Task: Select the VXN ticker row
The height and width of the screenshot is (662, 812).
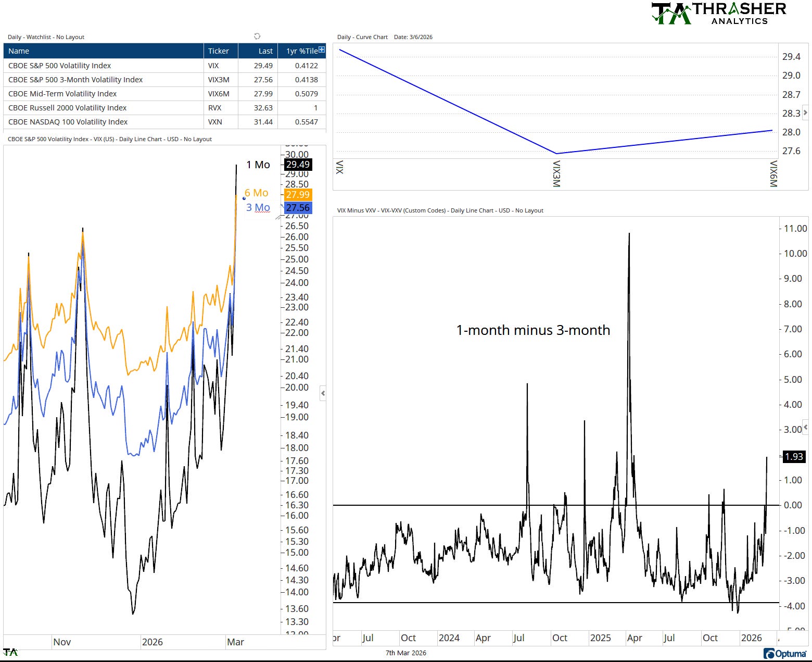Action: (x=164, y=122)
